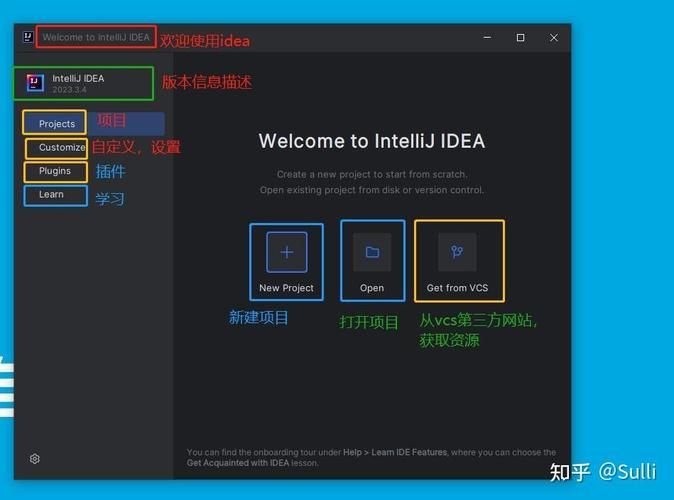
Task: Click the Get from VCS label
Action: pyautogui.click(x=457, y=288)
